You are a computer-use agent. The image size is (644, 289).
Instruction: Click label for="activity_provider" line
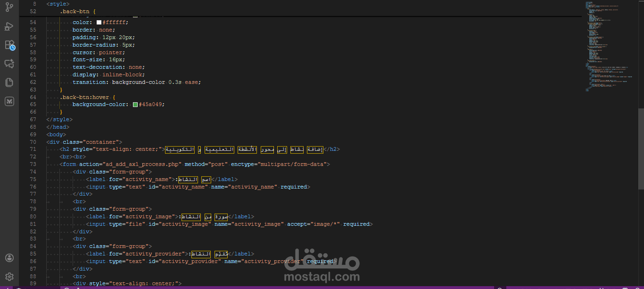pos(170,254)
